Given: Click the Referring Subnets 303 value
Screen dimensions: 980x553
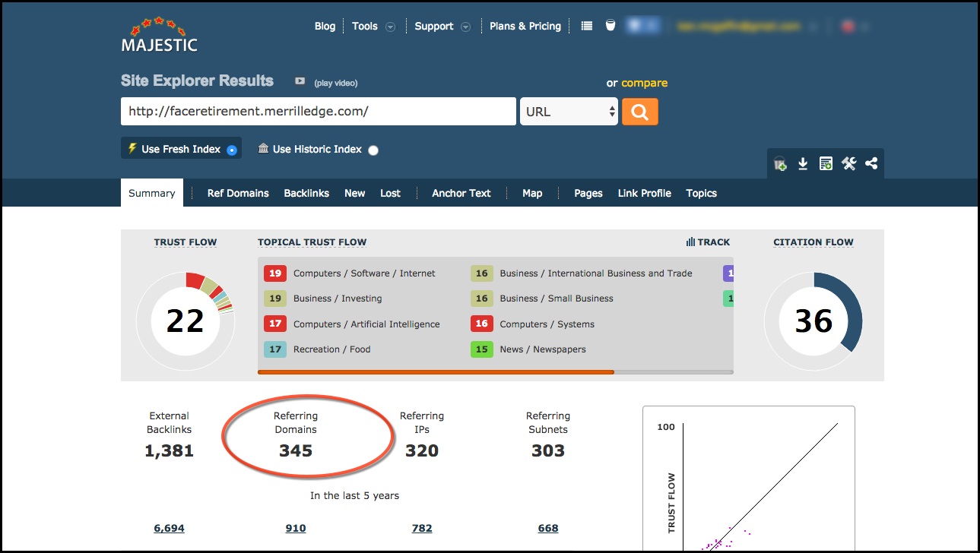Looking at the screenshot, I should coord(548,451).
